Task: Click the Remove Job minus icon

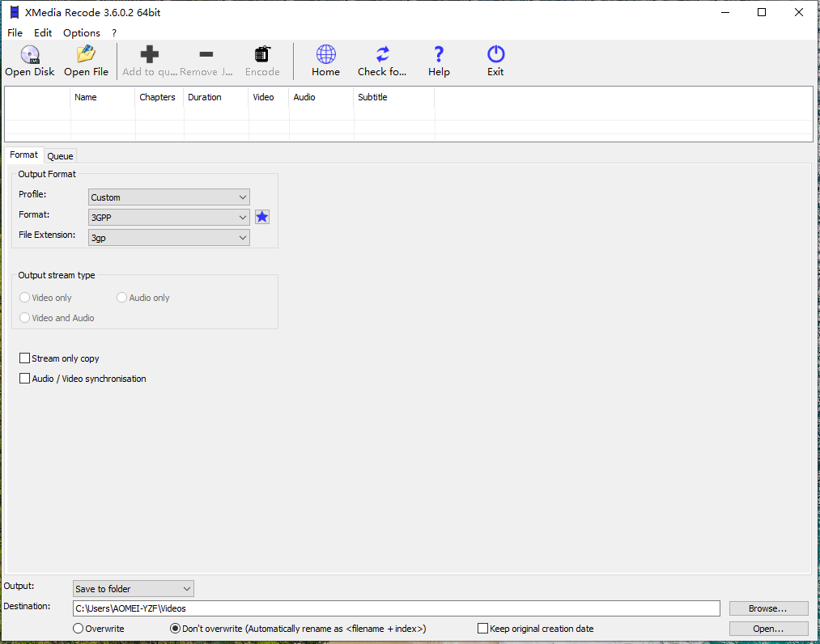Action: tap(206, 54)
